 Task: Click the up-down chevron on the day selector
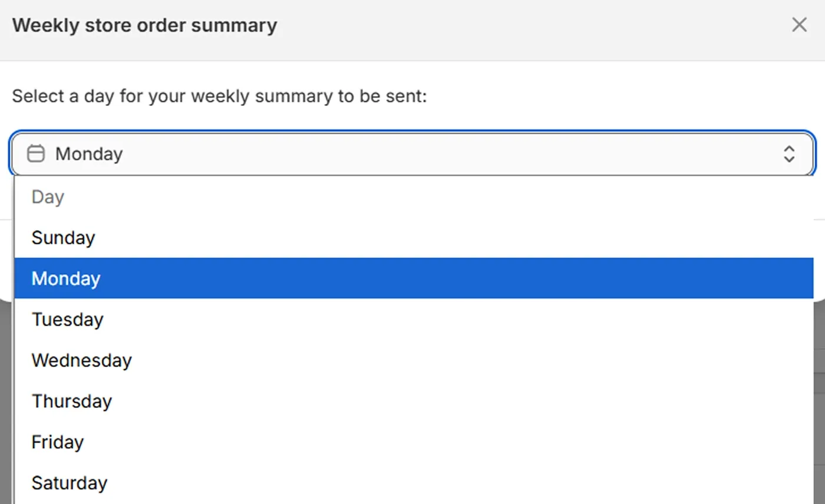788,154
